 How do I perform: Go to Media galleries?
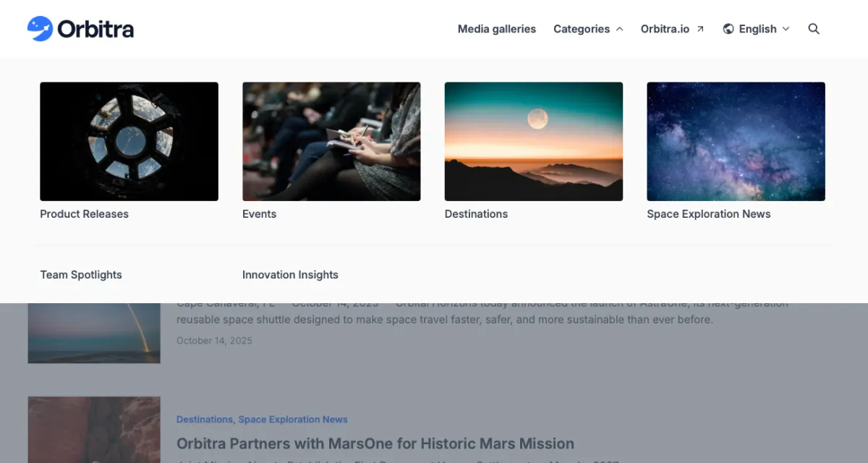pos(497,29)
